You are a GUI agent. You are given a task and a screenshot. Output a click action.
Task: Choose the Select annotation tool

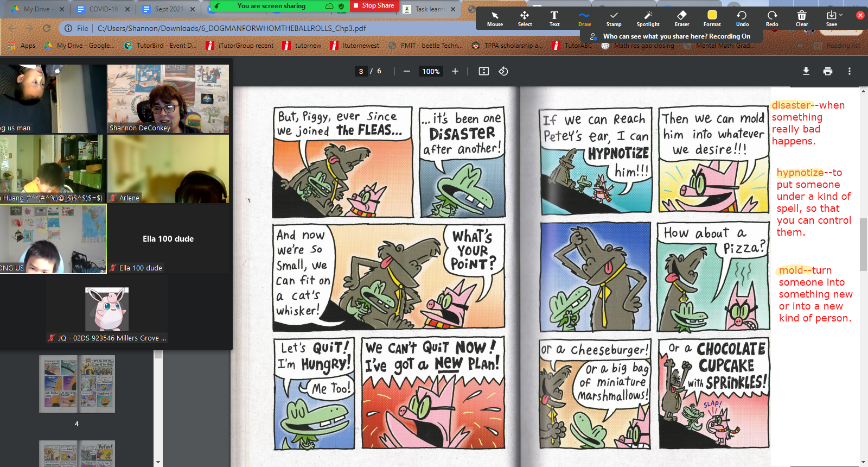[x=525, y=18]
